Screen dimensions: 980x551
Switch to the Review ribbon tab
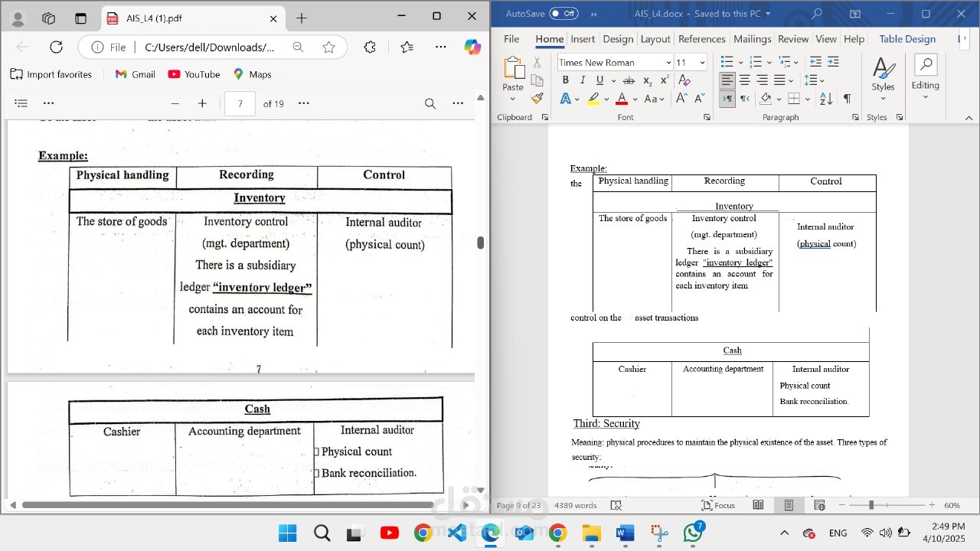[793, 39]
